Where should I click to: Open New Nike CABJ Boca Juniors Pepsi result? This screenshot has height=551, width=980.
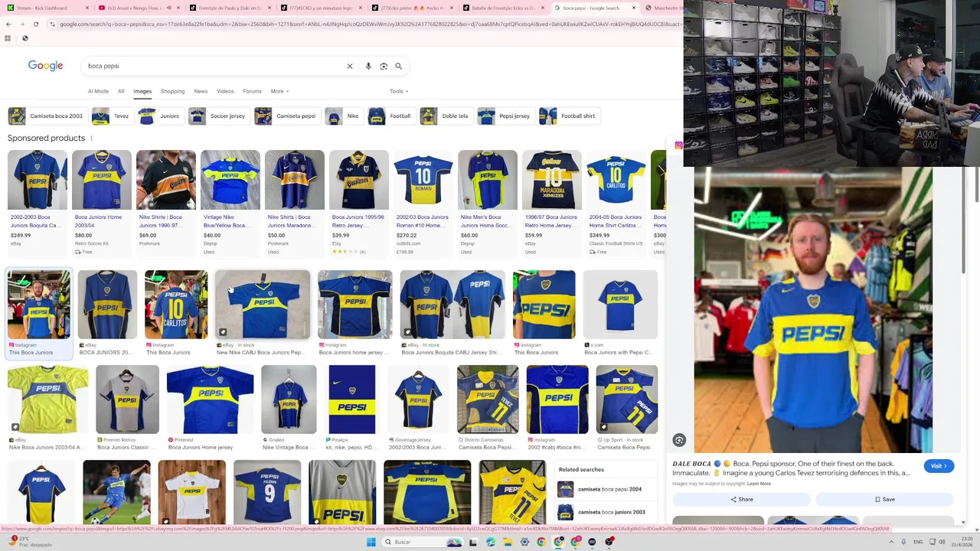263,313
